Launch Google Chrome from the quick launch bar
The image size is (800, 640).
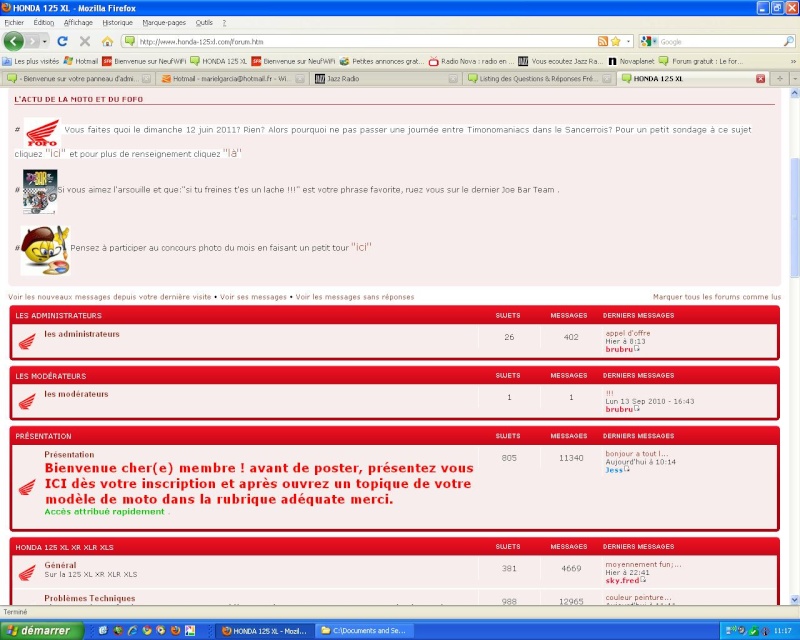[147, 630]
